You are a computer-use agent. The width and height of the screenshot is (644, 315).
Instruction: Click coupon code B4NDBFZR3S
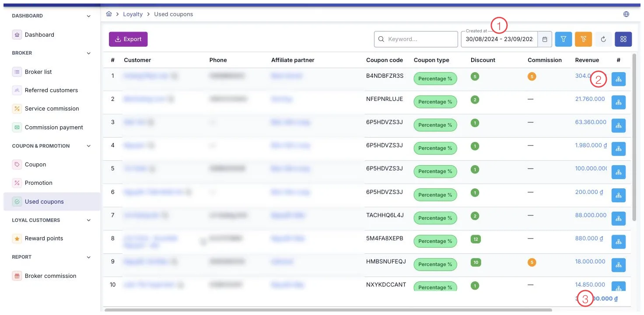point(385,76)
